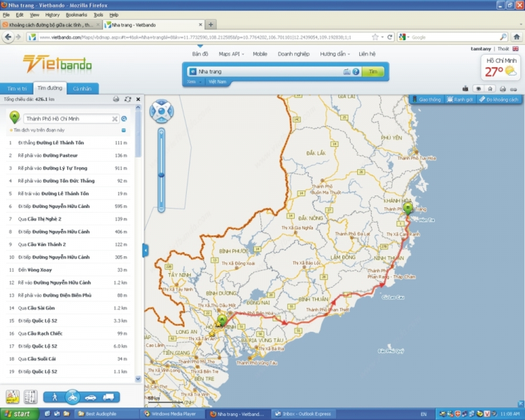Zoom in with plus at slider top
525x420 pixels.
[x=162, y=133]
